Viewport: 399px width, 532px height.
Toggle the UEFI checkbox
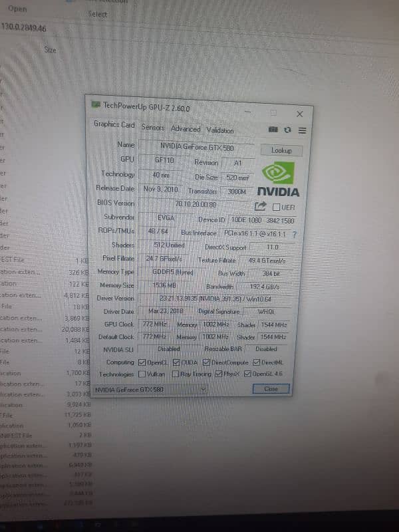tap(276, 207)
